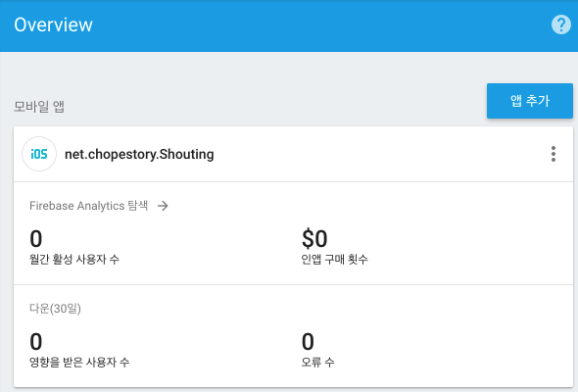Viewport: 578px width, 392px height.
Task: Click the empty area of the app card header row
Action: point(380,154)
